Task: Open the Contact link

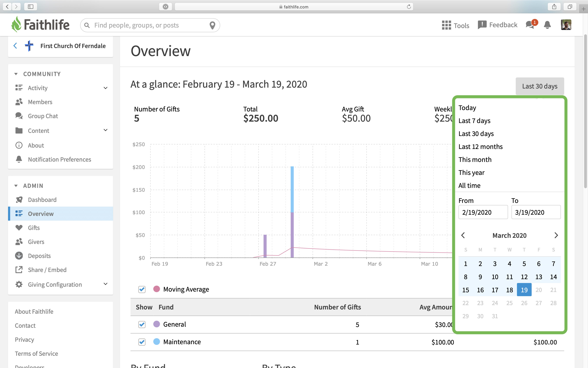Action: (x=25, y=326)
